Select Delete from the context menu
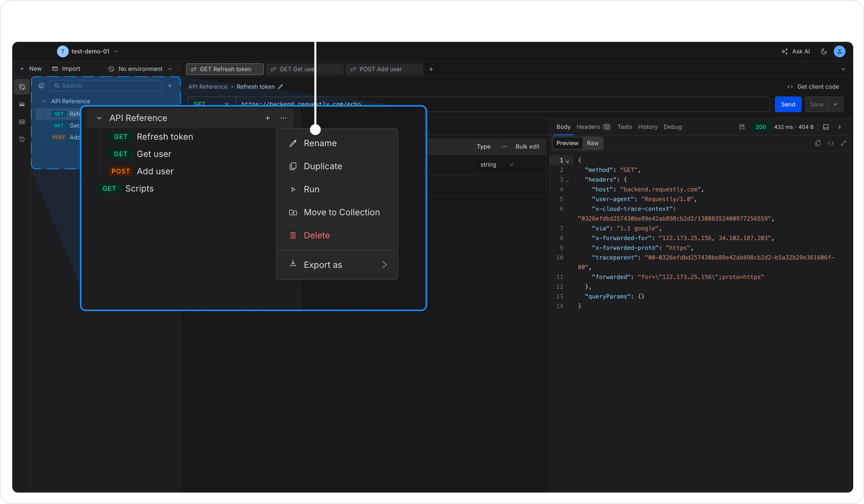The width and height of the screenshot is (864, 504). pos(316,235)
